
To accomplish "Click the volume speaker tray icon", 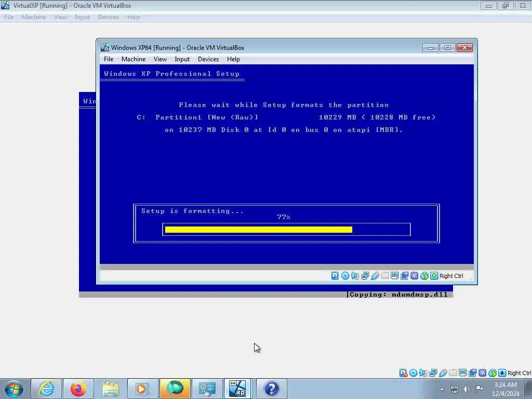I will click(467, 389).
